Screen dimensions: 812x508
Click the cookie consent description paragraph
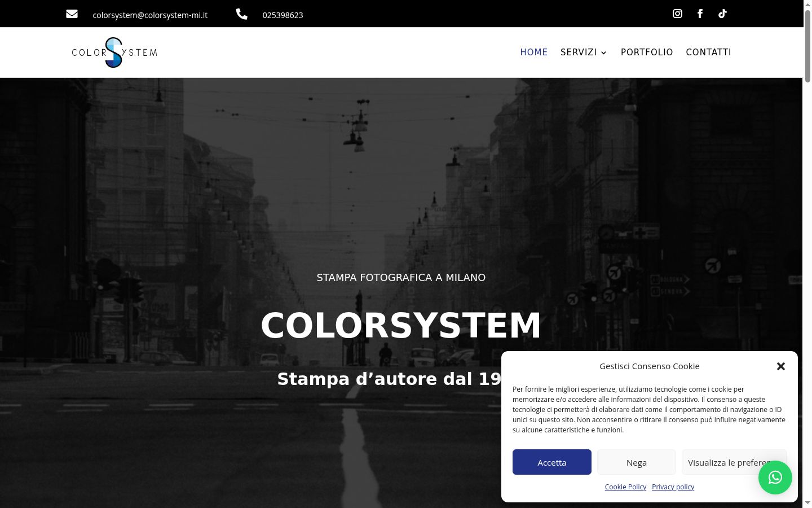pyautogui.click(x=649, y=409)
